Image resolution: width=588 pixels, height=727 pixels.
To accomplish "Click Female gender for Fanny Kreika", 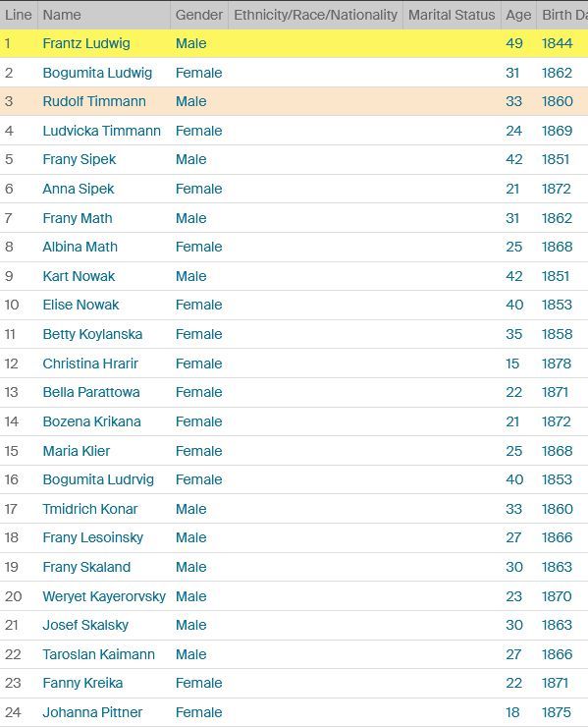I will click(x=198, y=683).
